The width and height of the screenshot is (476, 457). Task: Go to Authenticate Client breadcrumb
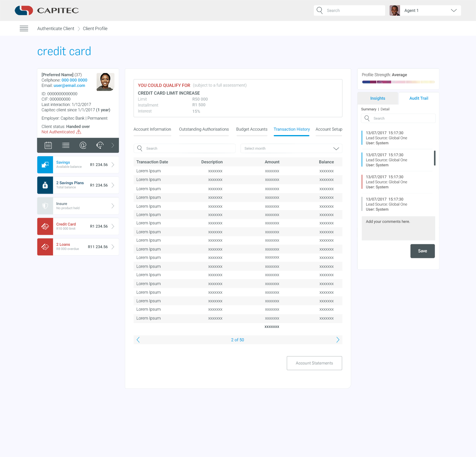click(x=56, y=29)
